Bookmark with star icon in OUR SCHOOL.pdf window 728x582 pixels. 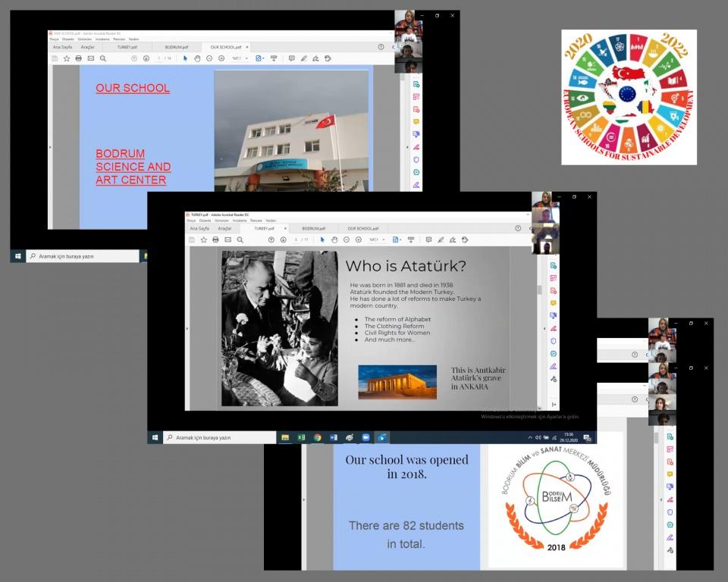pyautogui.click(x=67, y=58)
